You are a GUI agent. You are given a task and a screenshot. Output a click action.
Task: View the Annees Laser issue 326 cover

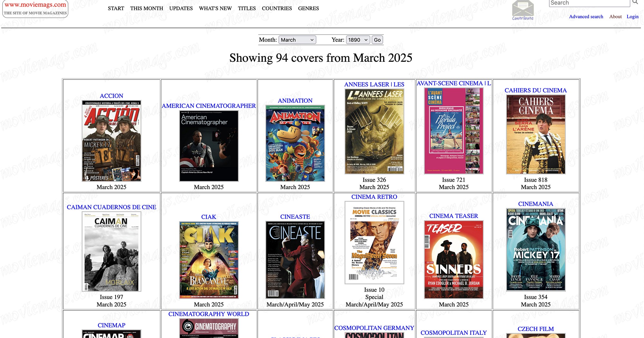pos(374,132)
